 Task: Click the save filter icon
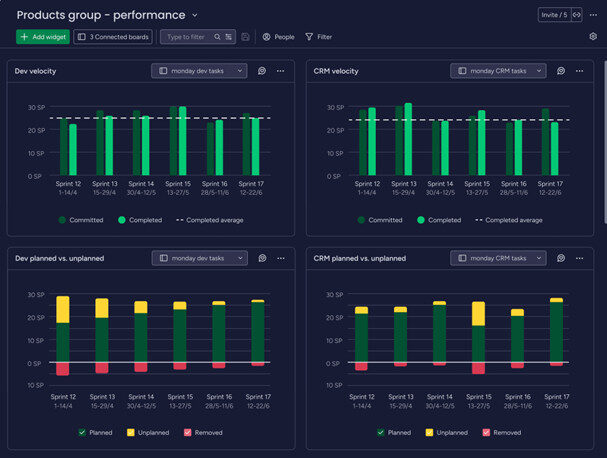point(246,37)
